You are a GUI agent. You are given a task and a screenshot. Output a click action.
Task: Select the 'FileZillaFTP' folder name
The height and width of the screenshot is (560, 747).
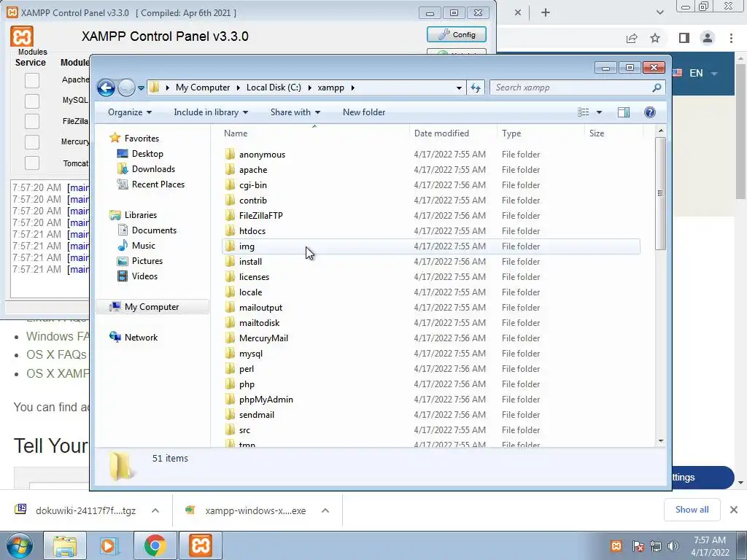[260, 216]
